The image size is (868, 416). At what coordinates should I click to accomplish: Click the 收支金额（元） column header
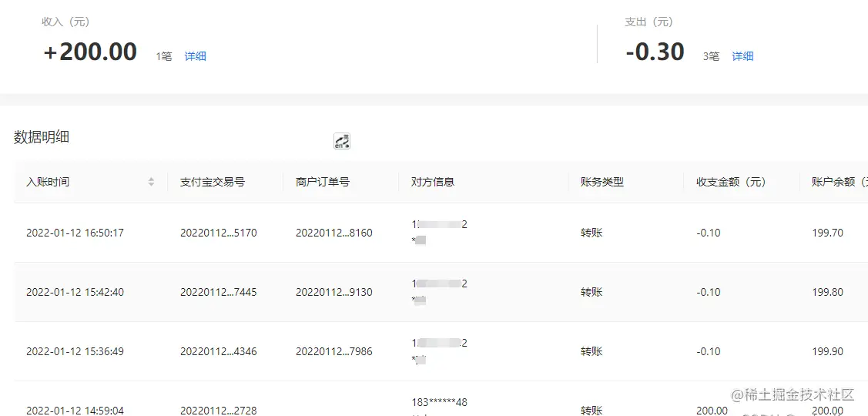point(731,182)
